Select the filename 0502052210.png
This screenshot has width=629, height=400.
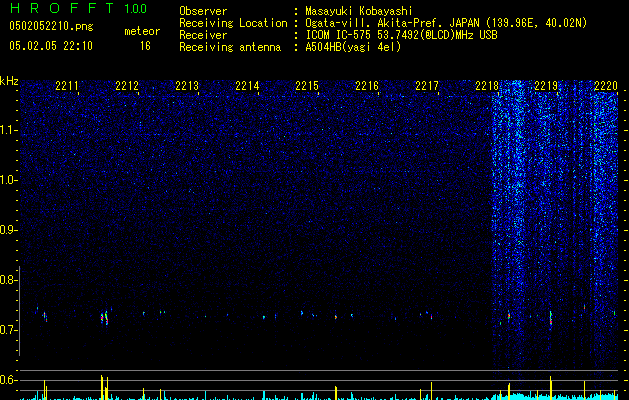tap(51, 26)
